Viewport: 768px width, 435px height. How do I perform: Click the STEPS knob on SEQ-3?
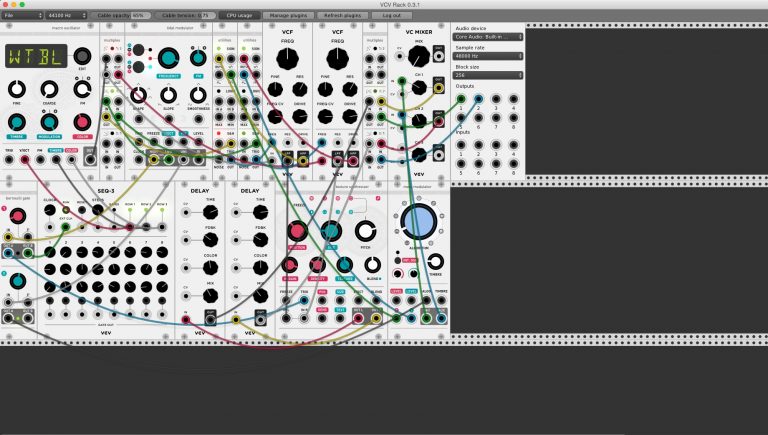97,210
